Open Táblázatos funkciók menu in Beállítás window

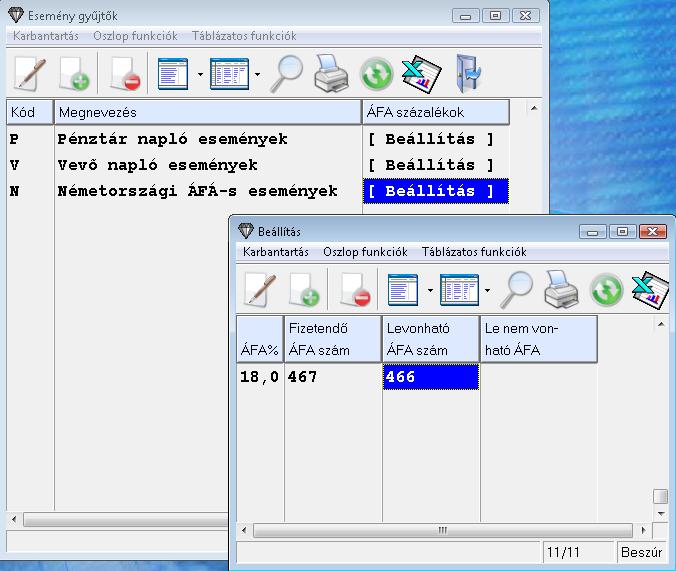tap(473, 252)
